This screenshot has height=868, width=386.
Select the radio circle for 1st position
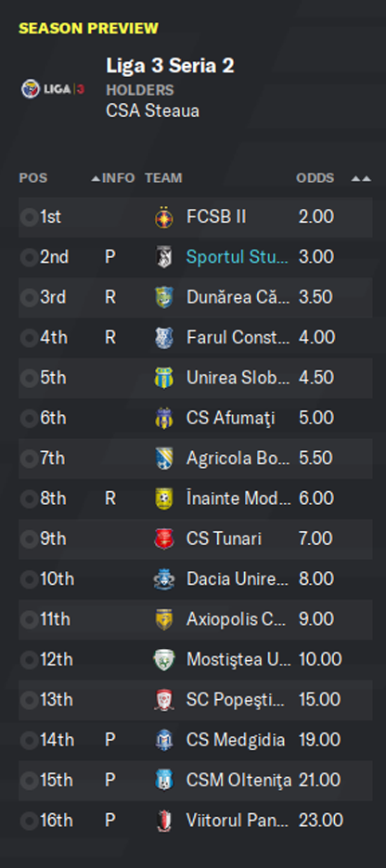(29, 217)
